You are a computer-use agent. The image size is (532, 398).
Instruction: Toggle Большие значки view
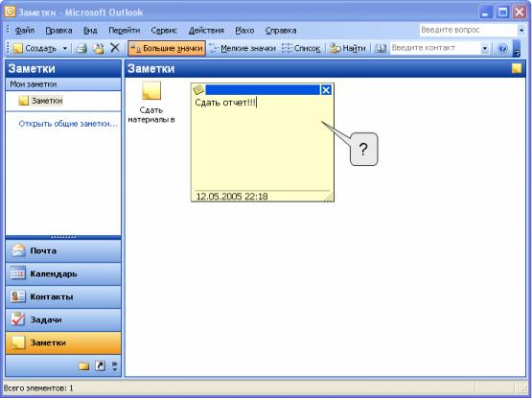167,48
